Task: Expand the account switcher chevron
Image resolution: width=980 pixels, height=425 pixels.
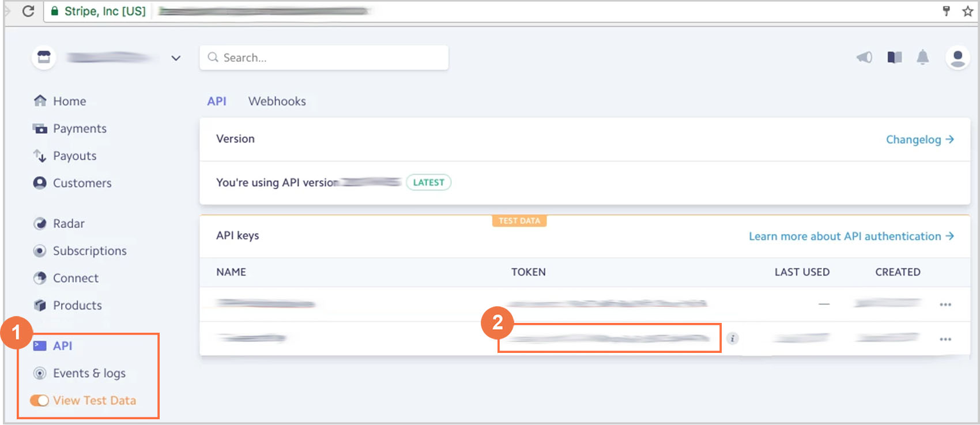Action: (176, 58)
